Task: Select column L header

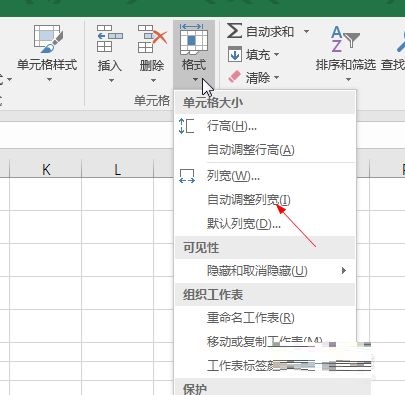Action: pos(117,169)
